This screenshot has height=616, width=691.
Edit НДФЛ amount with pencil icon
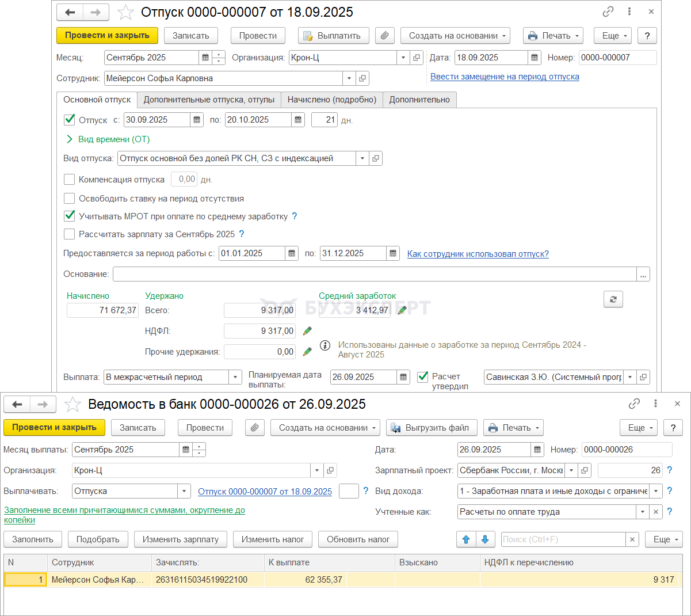pos(307,331)
